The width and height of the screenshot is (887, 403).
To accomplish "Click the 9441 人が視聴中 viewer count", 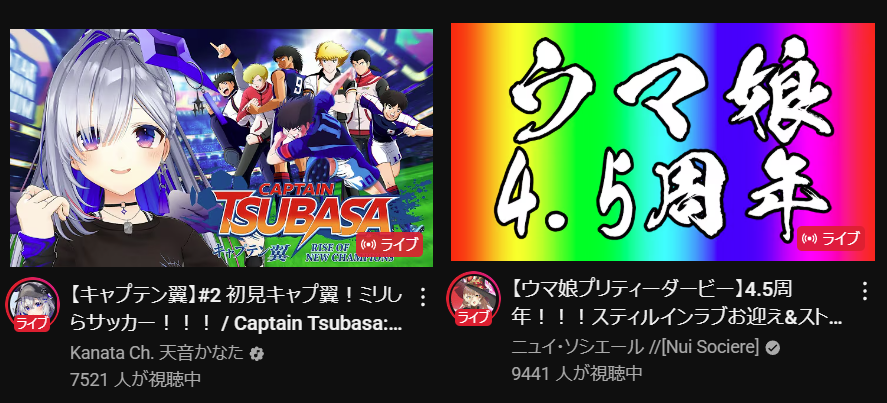I will [x=577, y=373].
